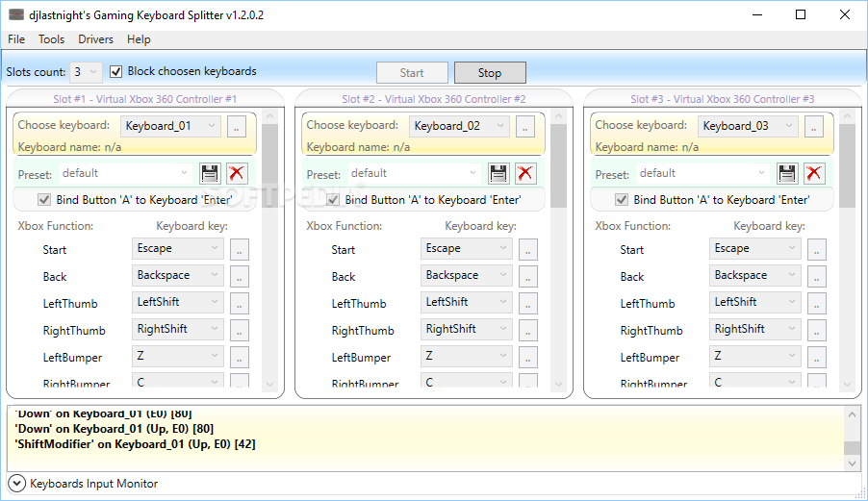Click Slot #3 LeftBumper key detect button

tap(817, 357)
